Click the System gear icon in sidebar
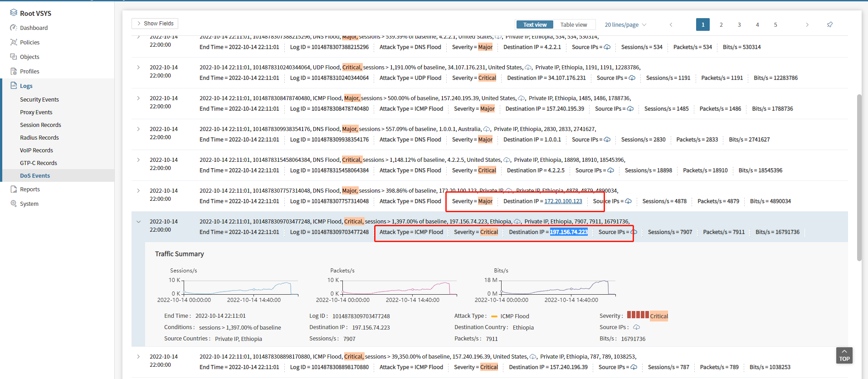868x379 pixels. point(14,204)
